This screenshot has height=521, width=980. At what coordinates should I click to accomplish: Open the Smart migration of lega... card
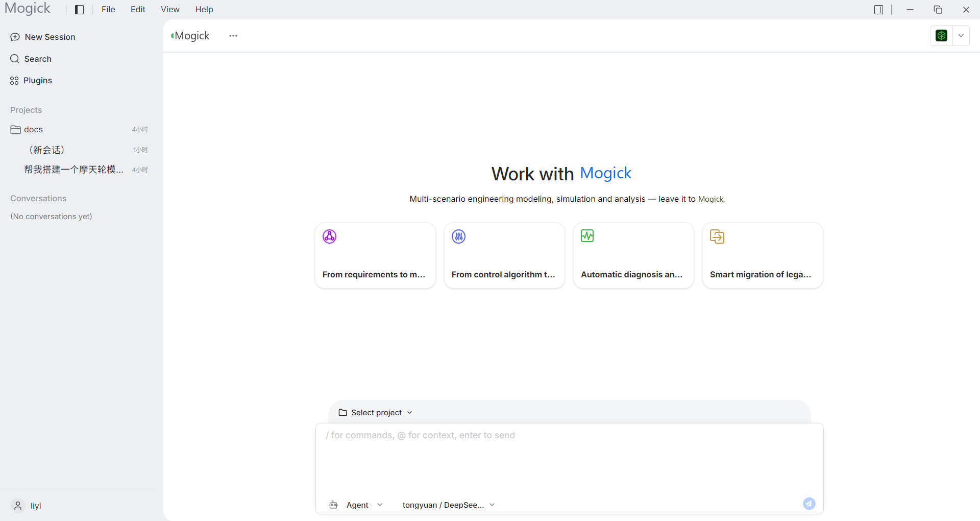coord(763,255)
